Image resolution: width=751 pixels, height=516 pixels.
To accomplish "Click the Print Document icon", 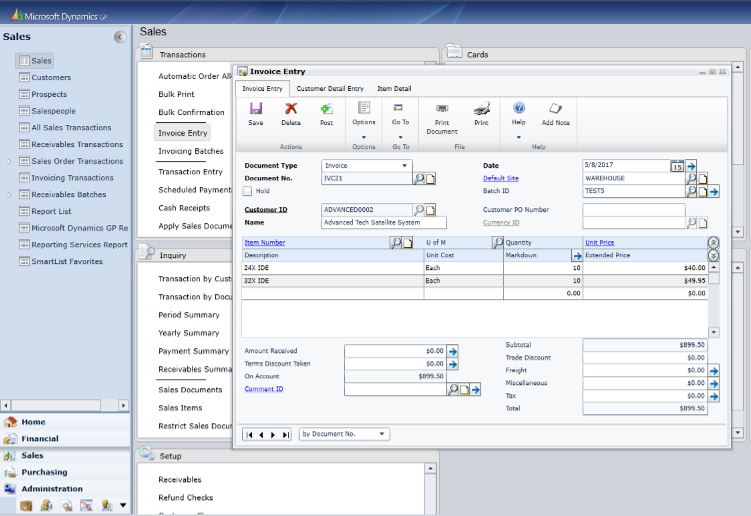I will (x=441, y=109).
